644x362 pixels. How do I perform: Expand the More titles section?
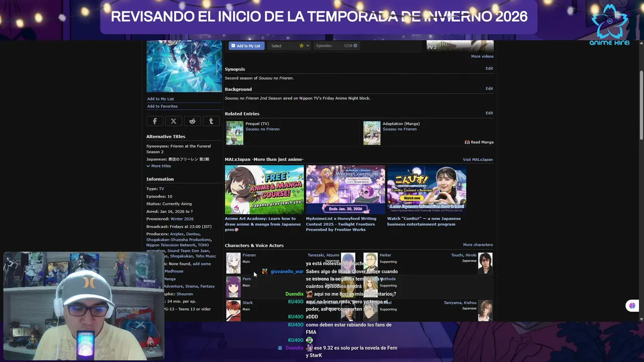pos(158,166)
